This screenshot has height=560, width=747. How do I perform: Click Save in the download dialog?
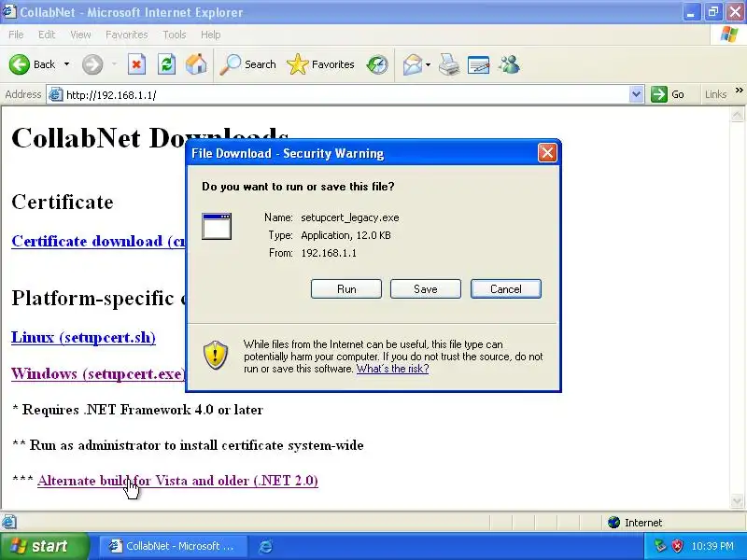(x=426, y=289)
